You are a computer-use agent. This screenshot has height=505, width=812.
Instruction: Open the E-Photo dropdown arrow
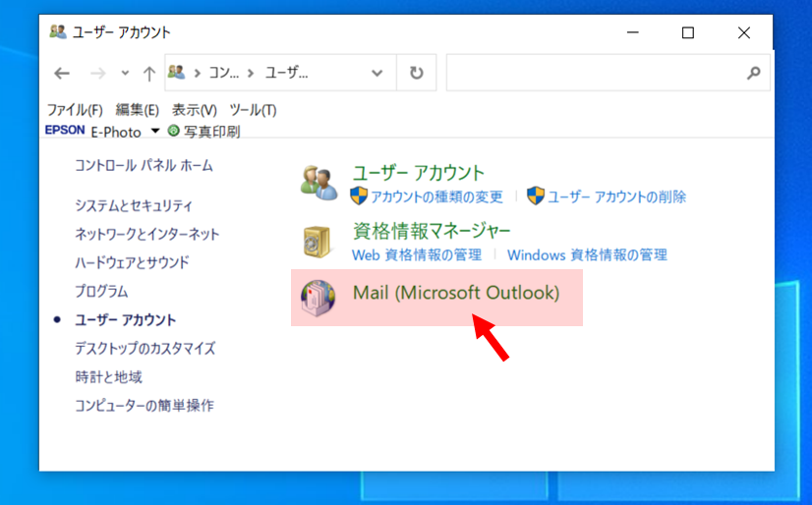click(154, 132)
